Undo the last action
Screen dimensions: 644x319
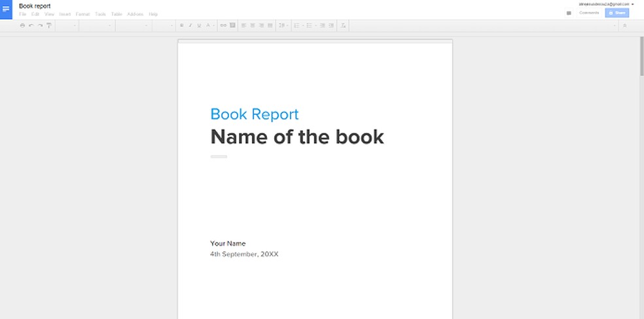tap(31, 25)
